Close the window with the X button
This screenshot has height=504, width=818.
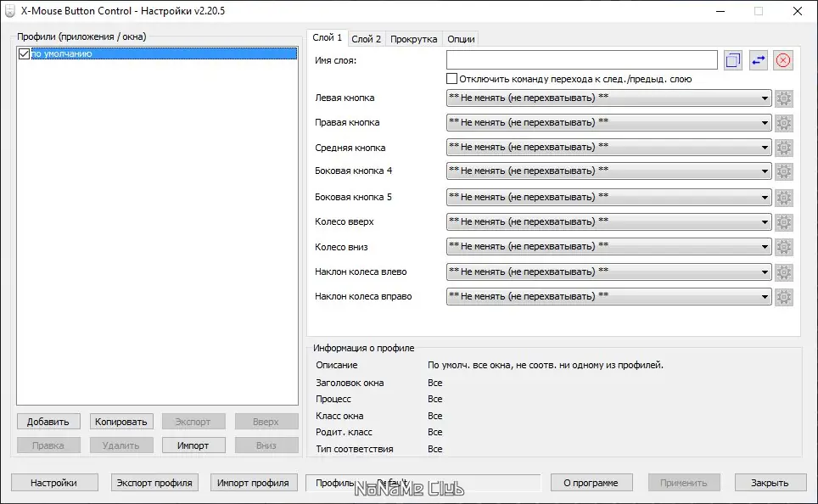[798, 11]
